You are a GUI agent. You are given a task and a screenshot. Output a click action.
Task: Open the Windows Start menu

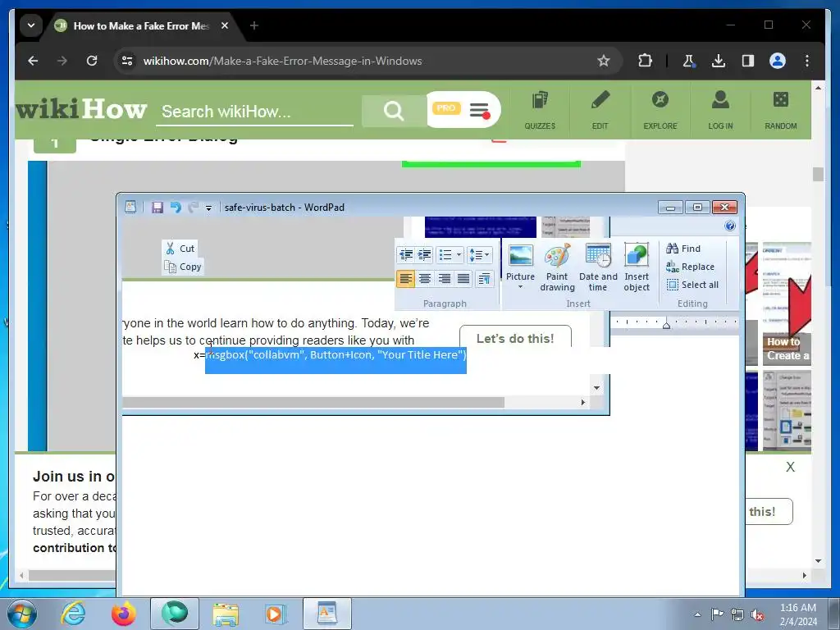(x=21, y=614)
